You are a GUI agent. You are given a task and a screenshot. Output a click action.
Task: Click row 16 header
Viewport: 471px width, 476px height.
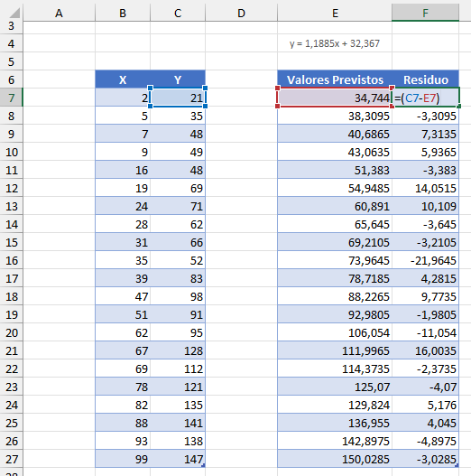[11, 260]
